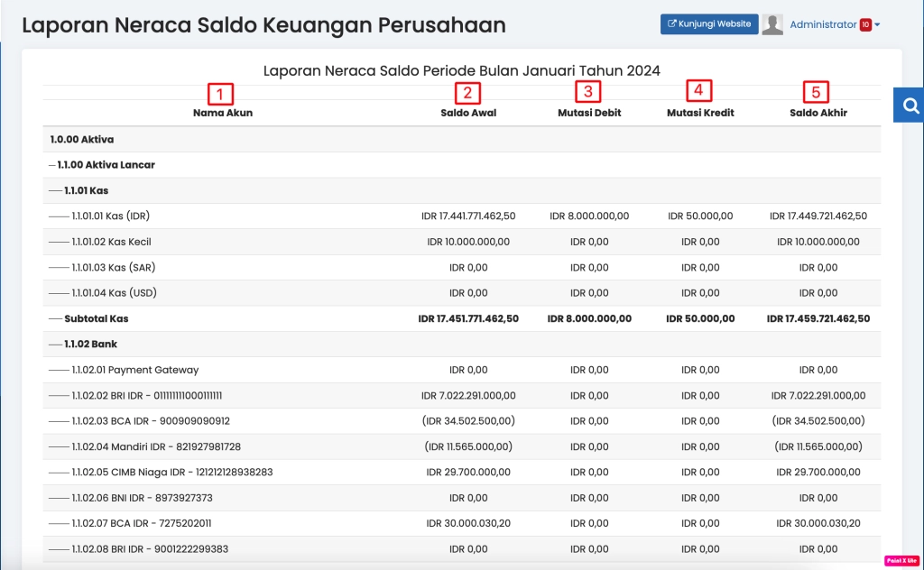This screenshot has width=924, height=570.
Task: Select the Nama Akun column header
Action: [222, 113]
